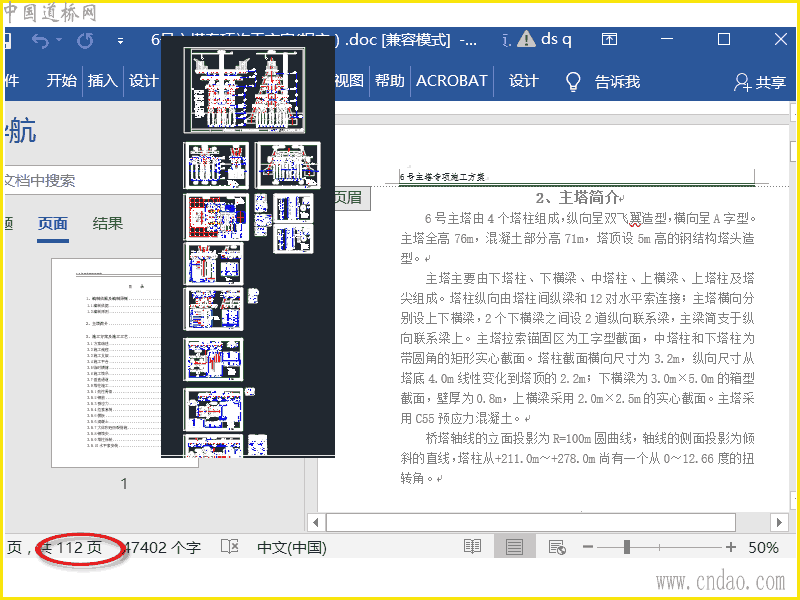The width and height of the screenshot is (800, 600).
Task: Switch to the 页面 navigation tab
Action: tap(53, 223)
